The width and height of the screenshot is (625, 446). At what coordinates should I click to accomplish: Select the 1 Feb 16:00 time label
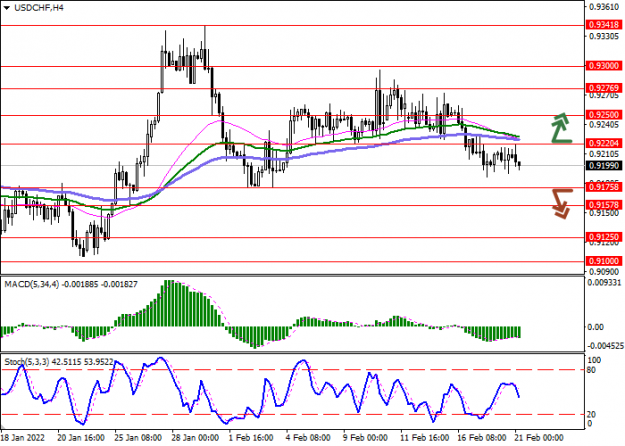251,438
